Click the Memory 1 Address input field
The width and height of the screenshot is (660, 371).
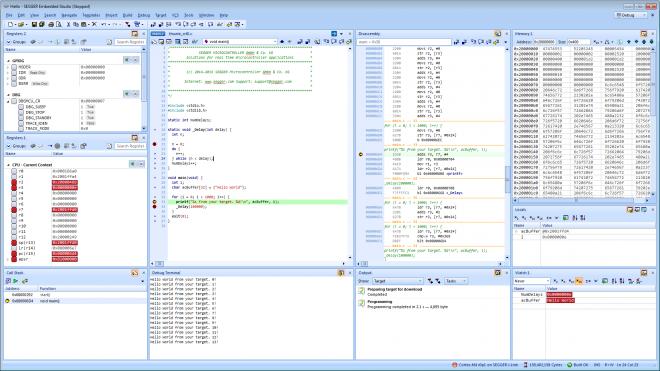click(x=544, y=42)
